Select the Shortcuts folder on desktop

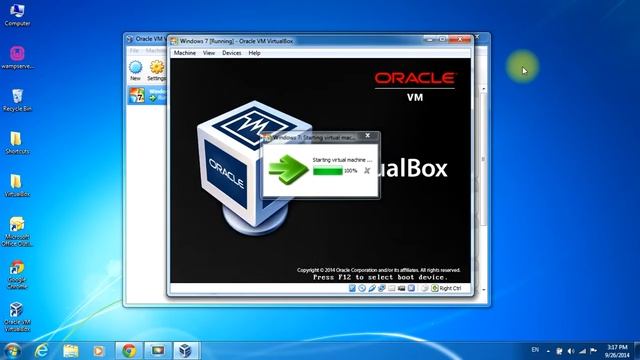pos(17,143)
